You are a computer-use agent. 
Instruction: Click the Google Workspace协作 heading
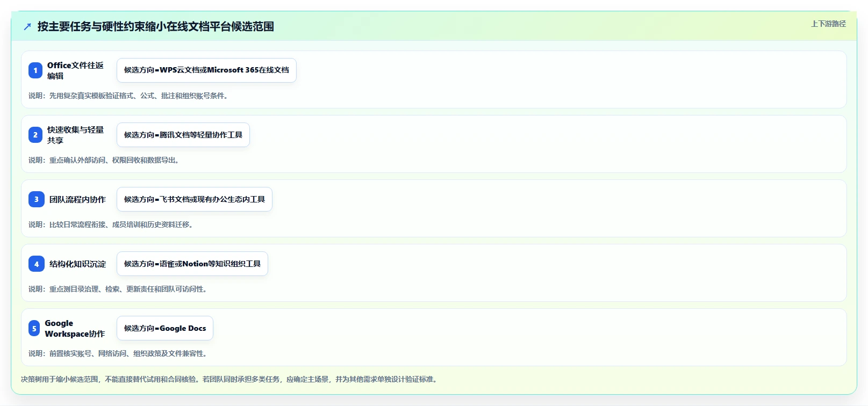[75, 328]
